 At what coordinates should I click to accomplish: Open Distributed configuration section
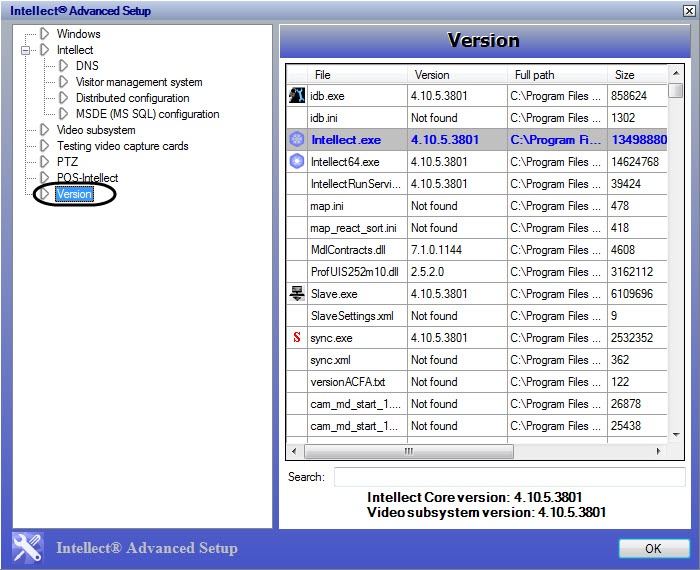click(133, 98)
